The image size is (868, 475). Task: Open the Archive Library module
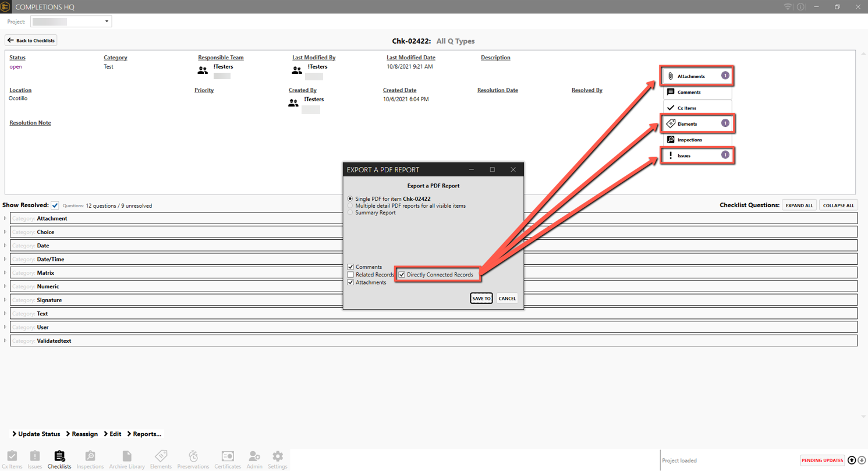click(127, 459)
